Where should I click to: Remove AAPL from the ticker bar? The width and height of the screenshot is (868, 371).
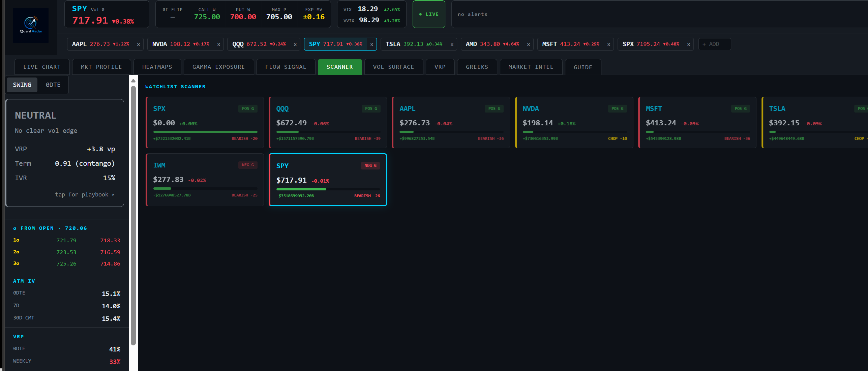(x=138, y=44)
